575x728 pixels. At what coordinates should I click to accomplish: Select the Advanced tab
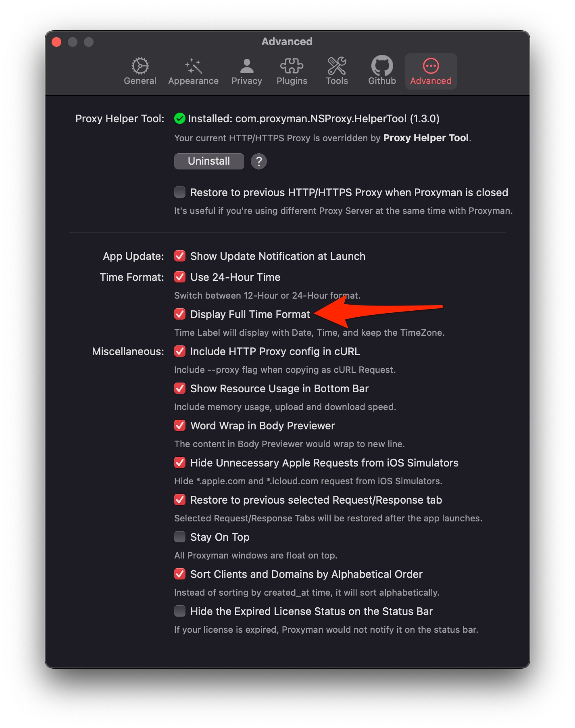pos(431,71)
